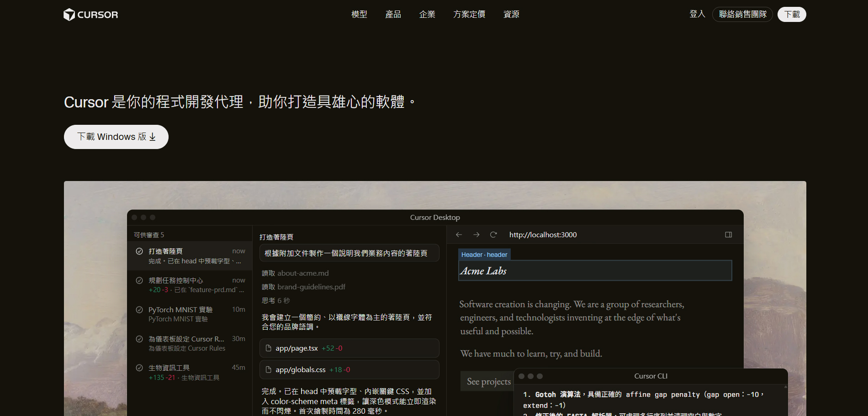Open the 產品 navigation menu
The width and height of the screenshot is (868, 416).
pyautogui.click(x=393, y=15)
